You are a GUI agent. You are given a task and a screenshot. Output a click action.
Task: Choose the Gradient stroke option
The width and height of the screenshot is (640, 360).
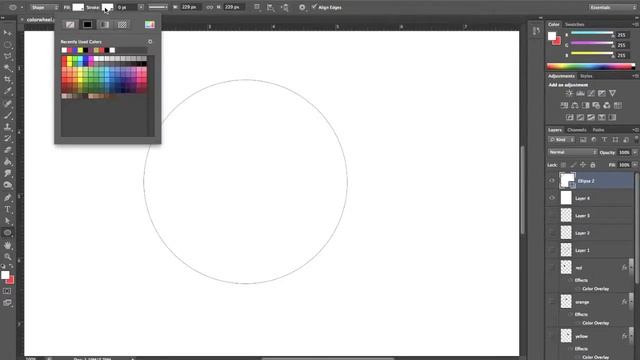105,25
